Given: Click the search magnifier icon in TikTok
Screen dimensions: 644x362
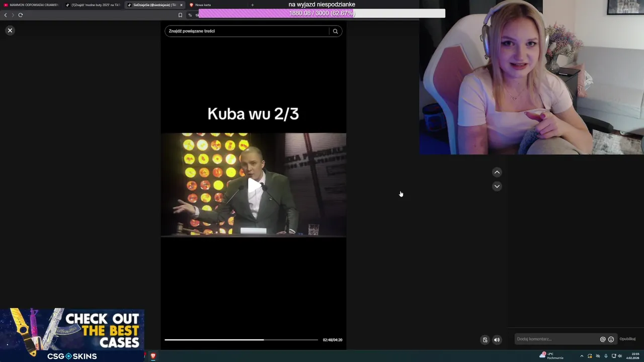Looking at the screenshot, I should [335, 31].
